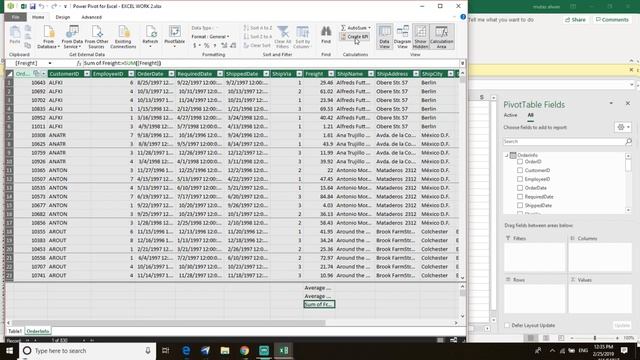Click Tell me what you want to do box

(x=501, y=20)
